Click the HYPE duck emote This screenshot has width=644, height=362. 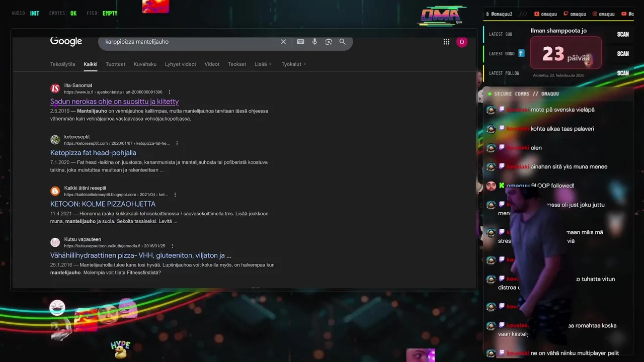click(x=120, y=349)
